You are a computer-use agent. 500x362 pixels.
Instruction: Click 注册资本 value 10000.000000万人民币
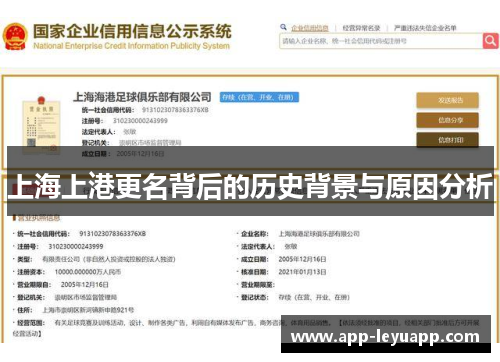click(88, 272)
